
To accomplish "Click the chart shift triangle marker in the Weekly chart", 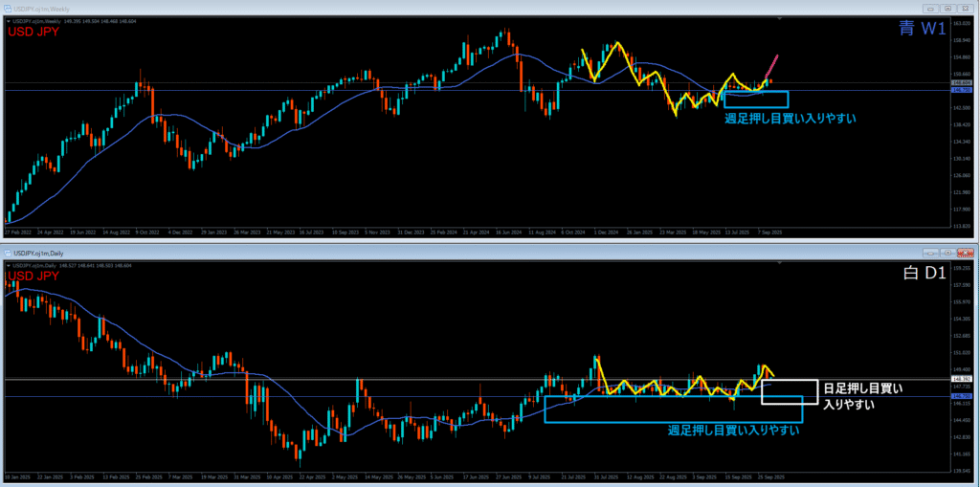I will pyautogui.click(x=779, y=20).
